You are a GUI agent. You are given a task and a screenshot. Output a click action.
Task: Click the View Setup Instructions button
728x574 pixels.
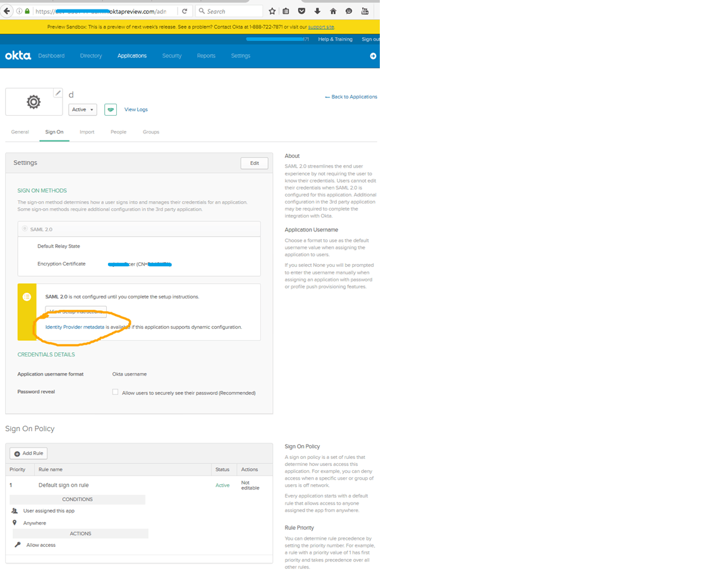[76, 312]
